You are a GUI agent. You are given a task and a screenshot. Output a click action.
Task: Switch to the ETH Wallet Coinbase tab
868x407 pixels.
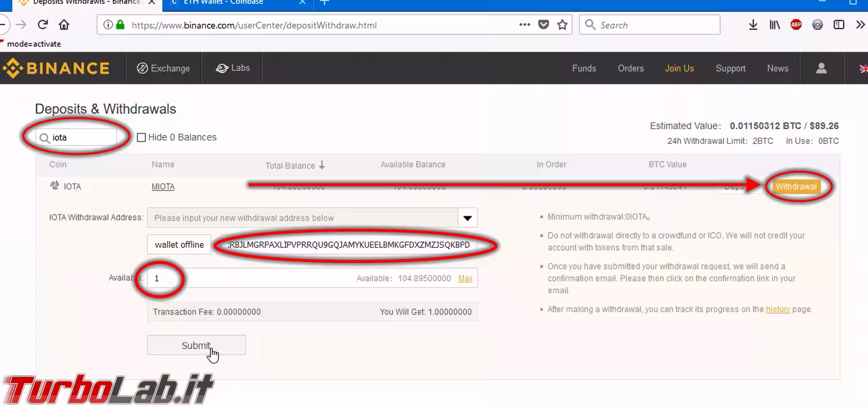[224, 2]
